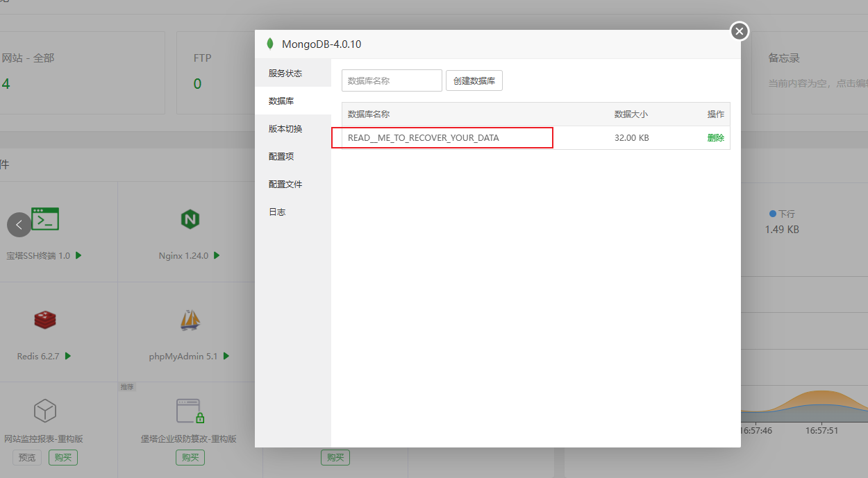Viewport: 868px width, 478px height.
Task: Click the play arrow beside phpMyAdmin 5.1
Action: tap(226, 356)
